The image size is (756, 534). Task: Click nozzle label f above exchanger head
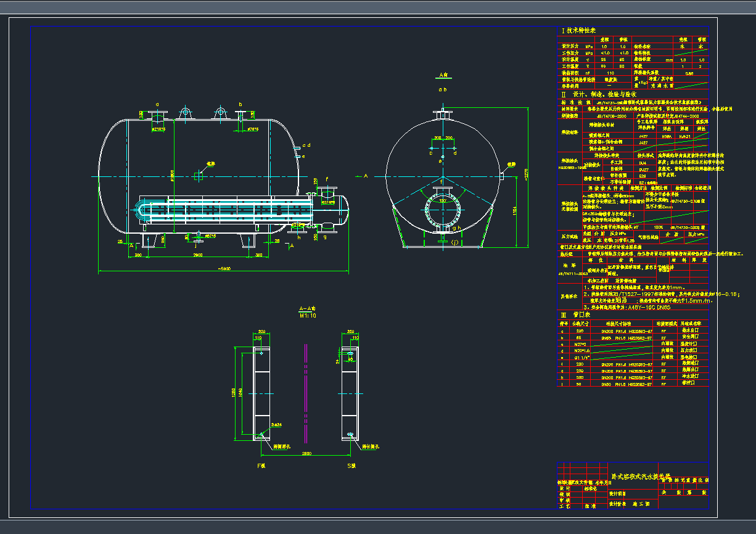[326, 179]
